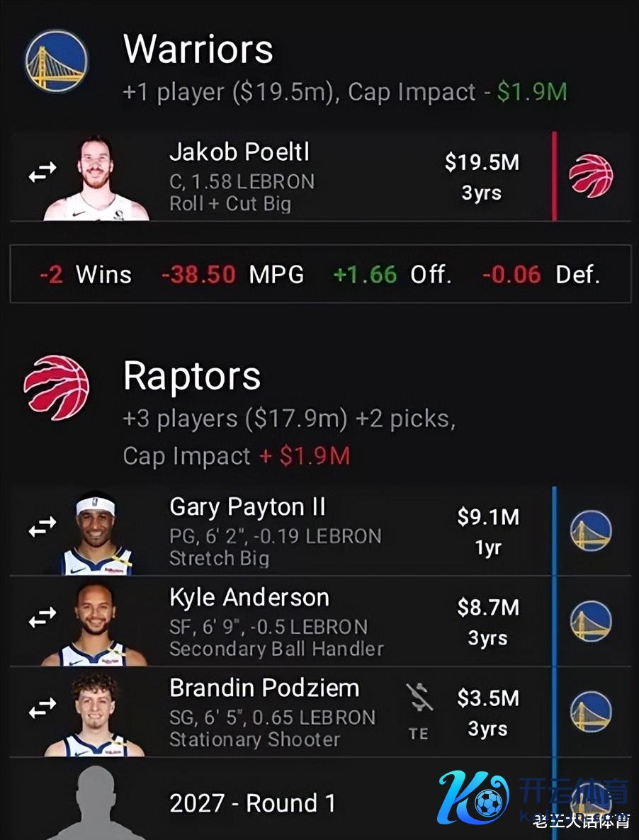This screenshot has width=639, height=840.
Task: Click Warriors logo in Gary Payton II row
Action: (591, 530)
